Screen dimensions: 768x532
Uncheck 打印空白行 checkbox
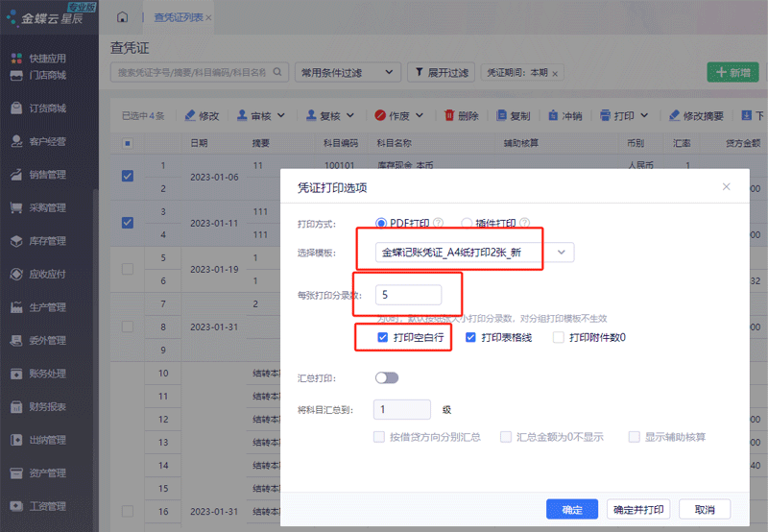coord(382,337)
